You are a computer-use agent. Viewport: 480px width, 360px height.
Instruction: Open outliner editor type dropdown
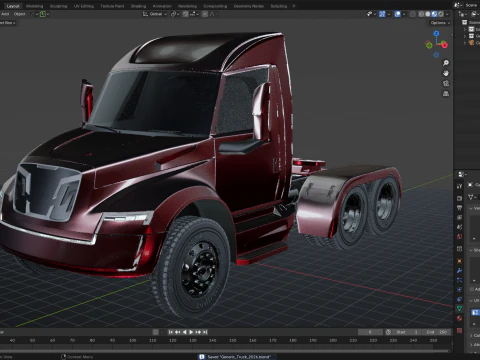point(463,14)
